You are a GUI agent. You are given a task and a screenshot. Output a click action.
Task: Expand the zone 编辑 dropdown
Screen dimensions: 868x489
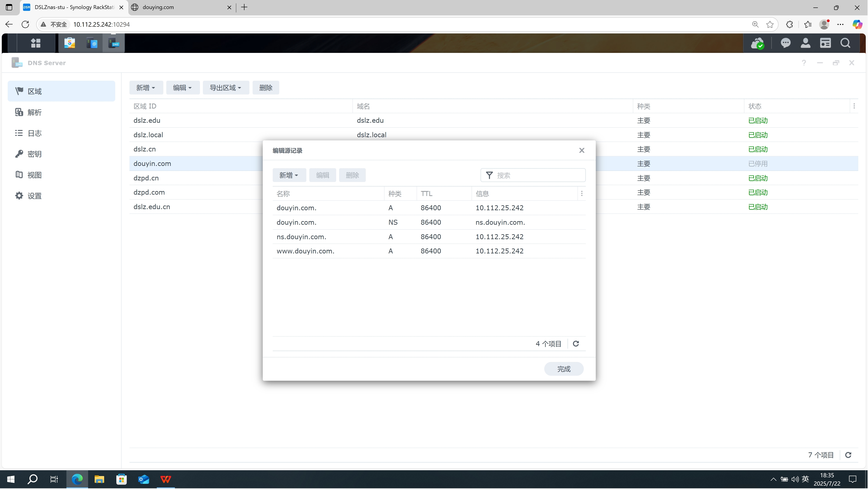183,88
